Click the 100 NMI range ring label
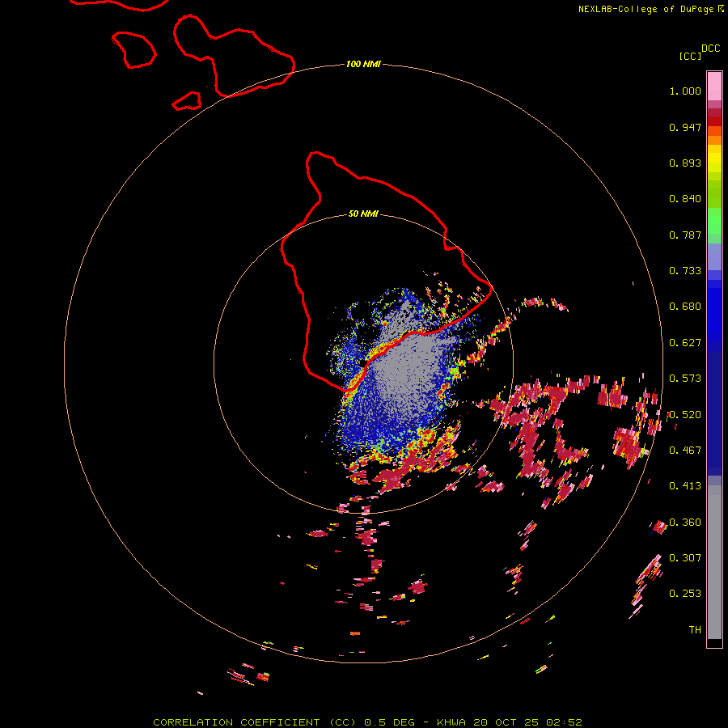This screenshot has width=728, height=728. 363,64
